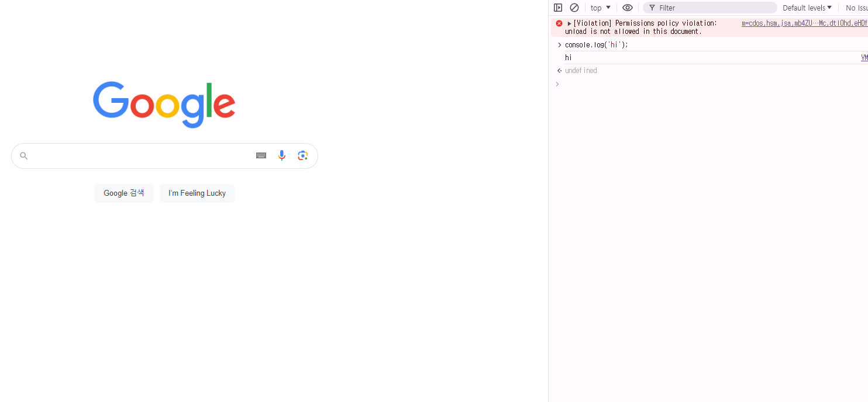Click the No Issues indicator
This screenshot has width=868, height=402.
857,8
